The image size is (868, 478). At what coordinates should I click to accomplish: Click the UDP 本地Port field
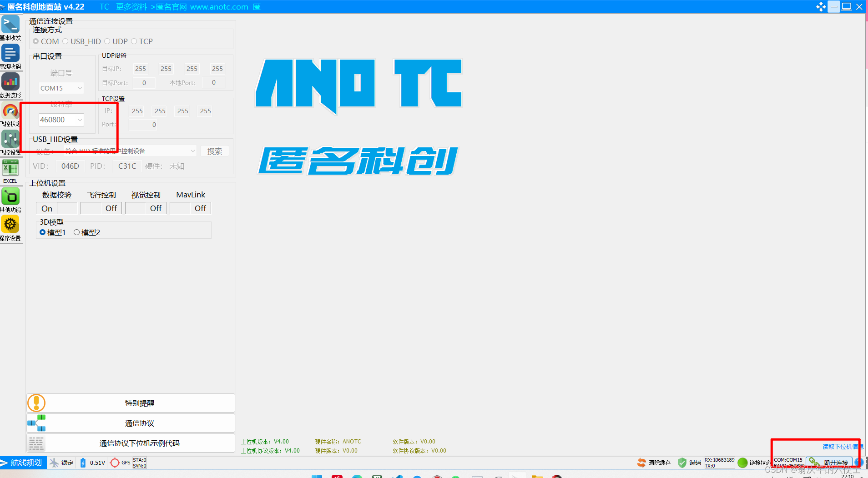pos(214,82)
